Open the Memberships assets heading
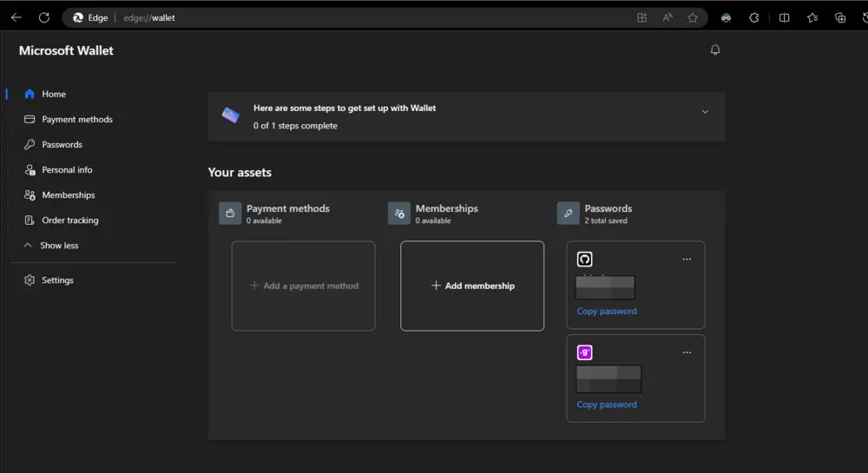Image resolution: width=868 pixels, height=473 pixels. click(447, 208)
